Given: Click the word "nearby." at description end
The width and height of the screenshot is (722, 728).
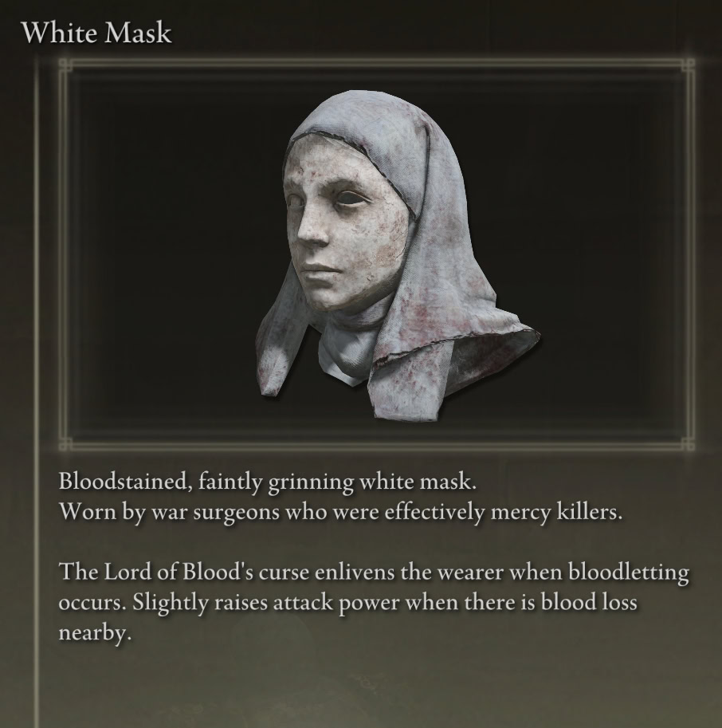Looking at the screenshot, I should pyautogui.click(x=95, y=633).
